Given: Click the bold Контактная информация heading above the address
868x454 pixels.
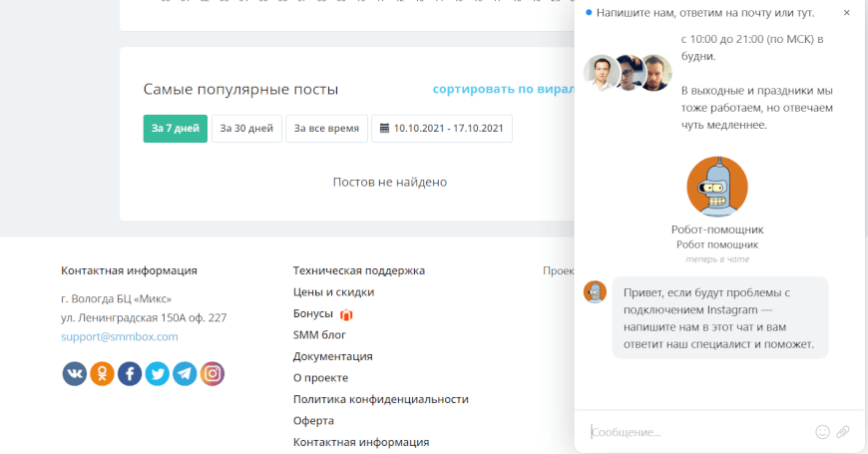Looking at the screenshot, I should (x=129, y=270).
